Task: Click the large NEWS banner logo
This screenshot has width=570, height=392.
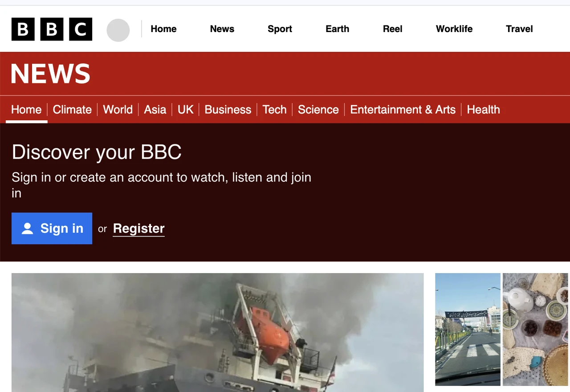Action: click(50, 74)
